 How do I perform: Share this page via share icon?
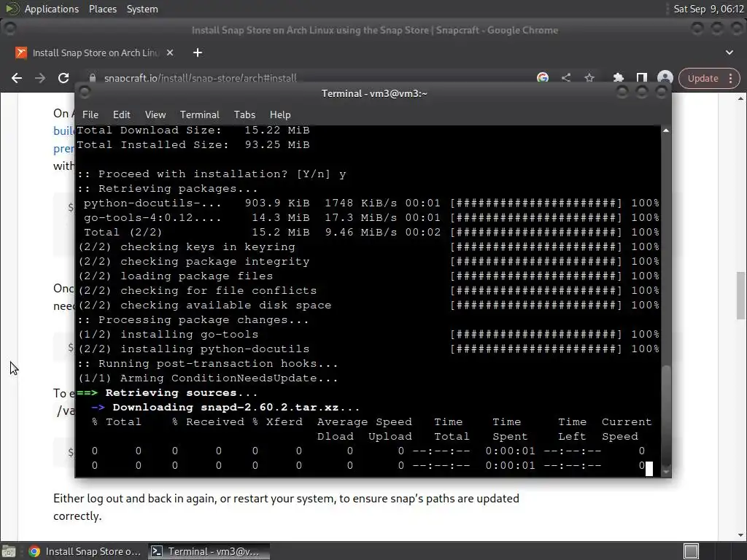pos(566,77)
